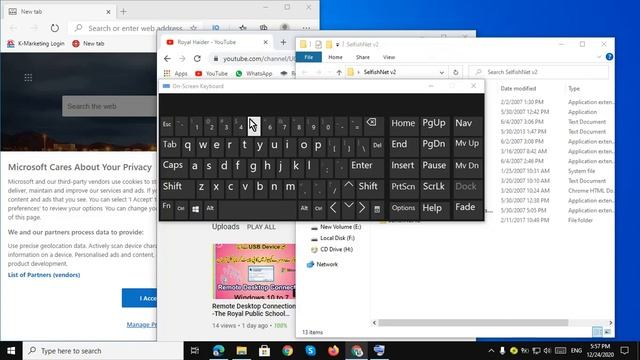Click the back arrow in the YouTube browser window
The width and height of the screenshot is (640, 360).
click(167, 59)
